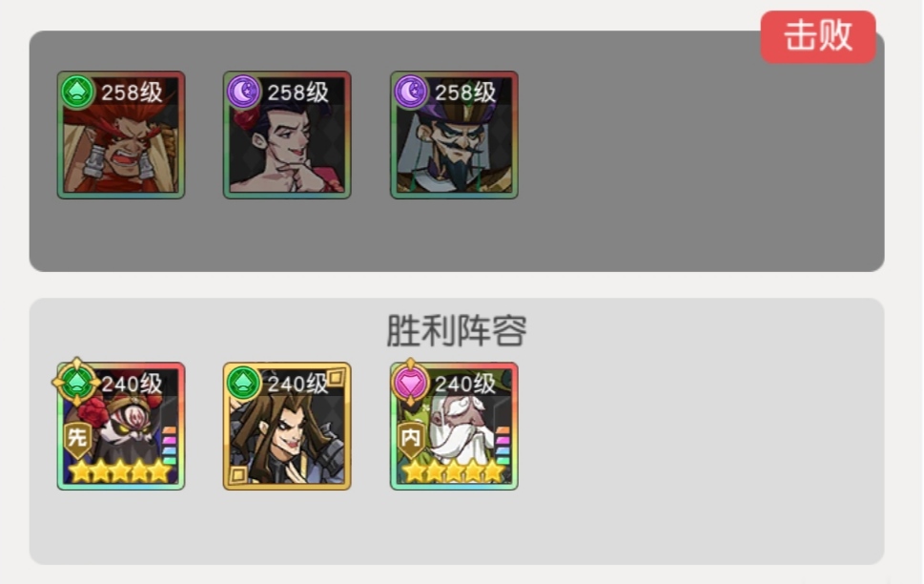Click the 胜利阵容 heading
The image size is (924, 584).
click(457, 330)
